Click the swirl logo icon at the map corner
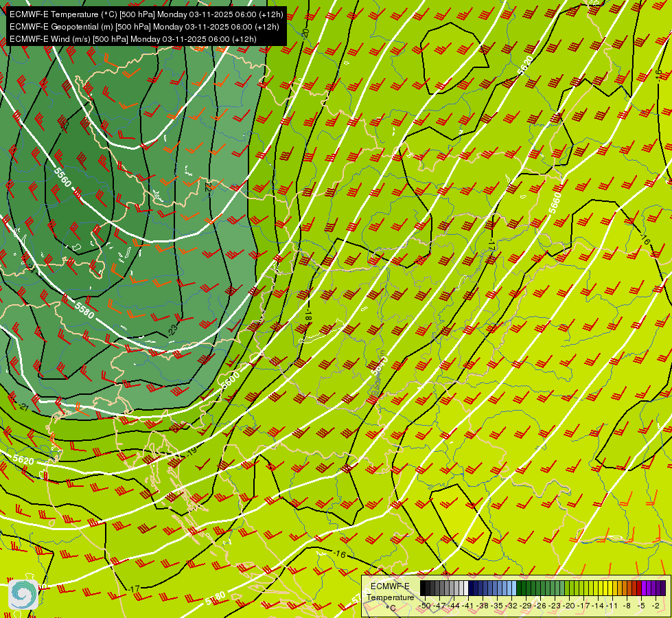Viewport: 672px width, 618px height. (23, 593)
